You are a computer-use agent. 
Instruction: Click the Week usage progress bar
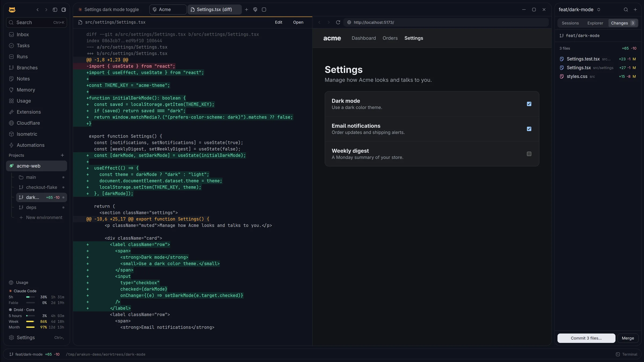pos(30,321)
